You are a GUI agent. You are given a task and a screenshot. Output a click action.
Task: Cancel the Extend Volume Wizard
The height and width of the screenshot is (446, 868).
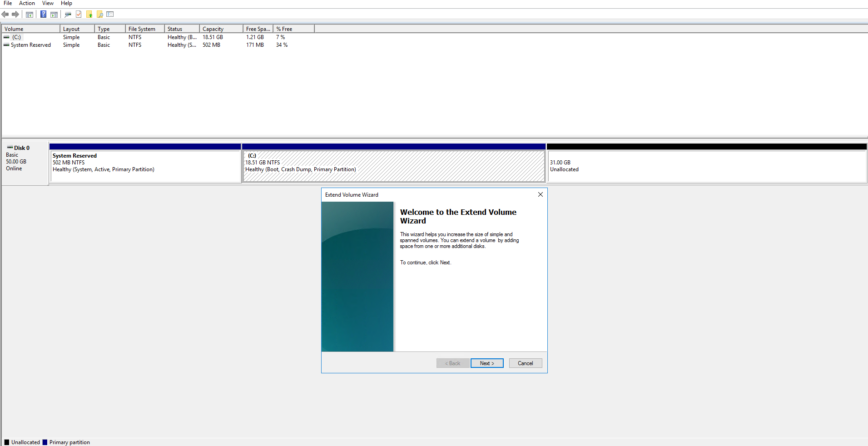click(x=526, y=363)
